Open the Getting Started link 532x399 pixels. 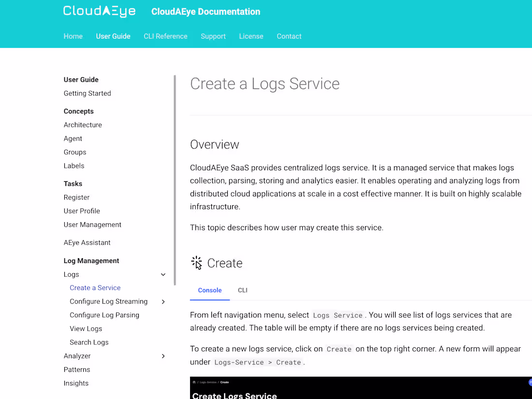pyautogui.click(x=87, y=93)
